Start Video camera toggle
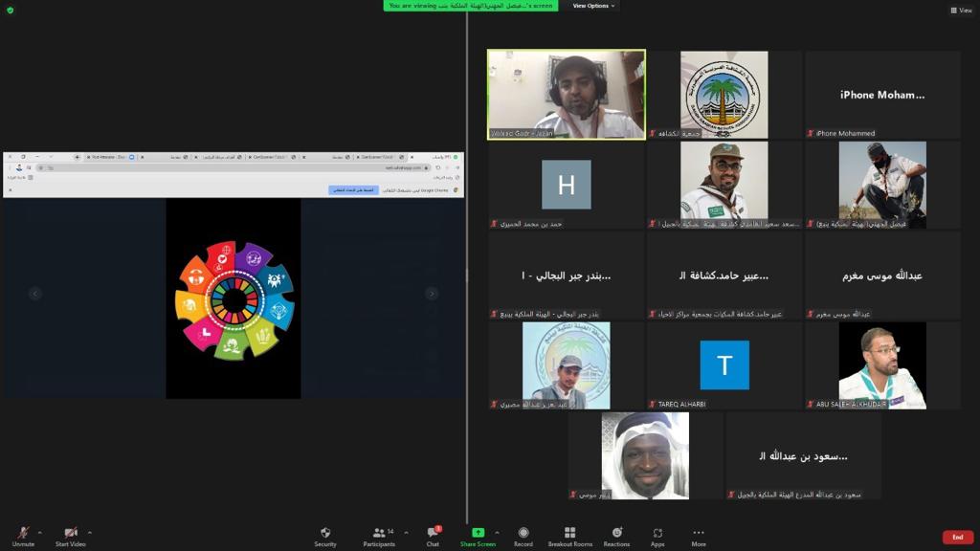The image size is (980, 551). click(x=70, y=533)
